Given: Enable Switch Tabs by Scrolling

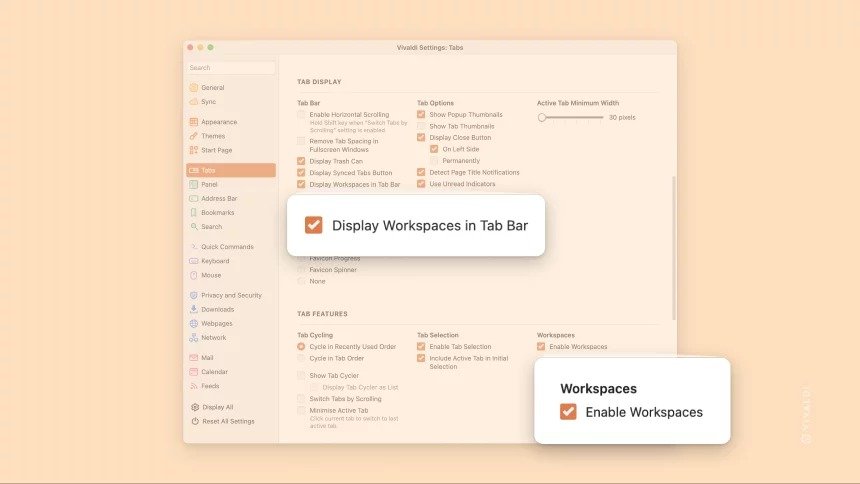Looking at the screenshot, I should (301, 398).
